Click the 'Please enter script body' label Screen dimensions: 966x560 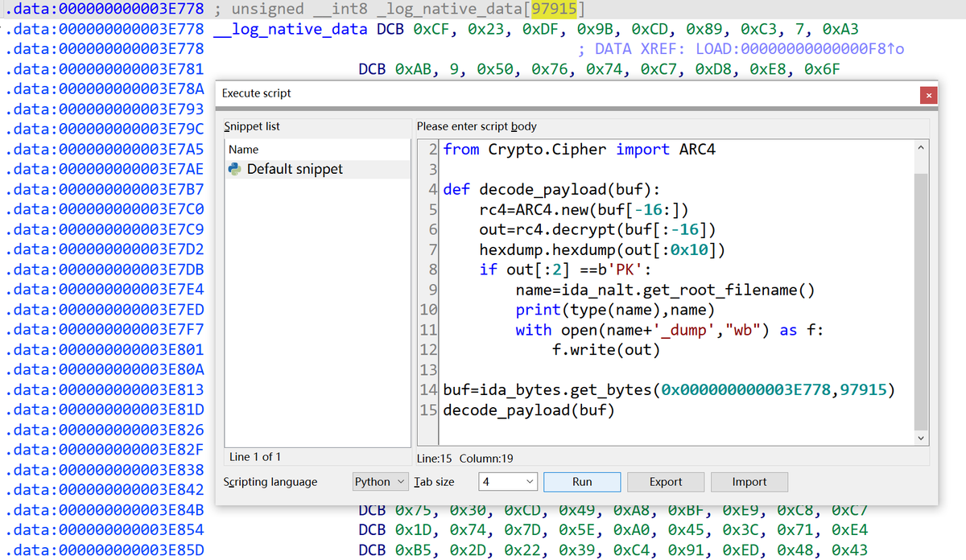pyautogui.click(x=477, y=126)
